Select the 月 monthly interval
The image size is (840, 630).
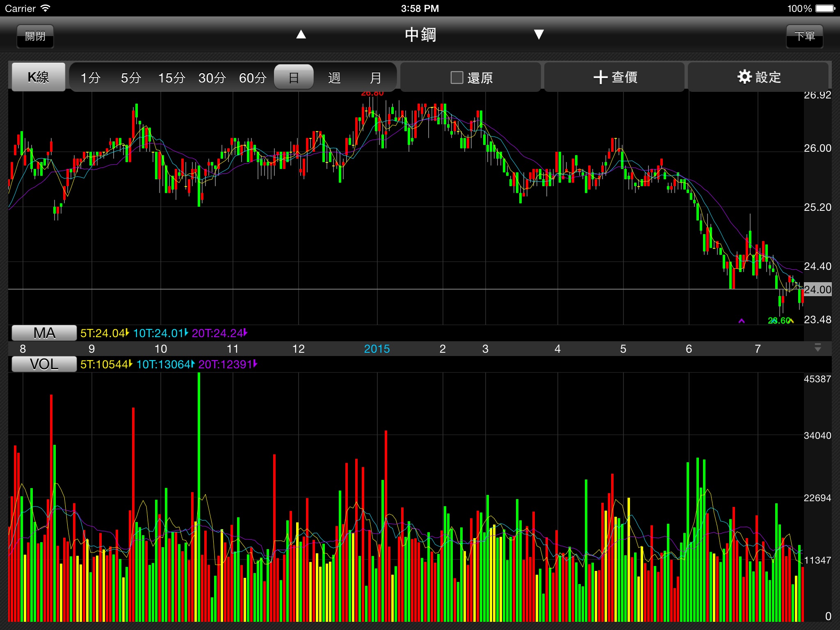[375, 77]
